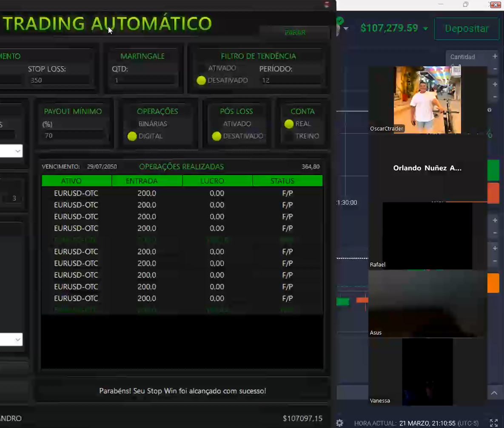
Task: Edit the Payout Mínimo value 70
Action: pos(74,136)
